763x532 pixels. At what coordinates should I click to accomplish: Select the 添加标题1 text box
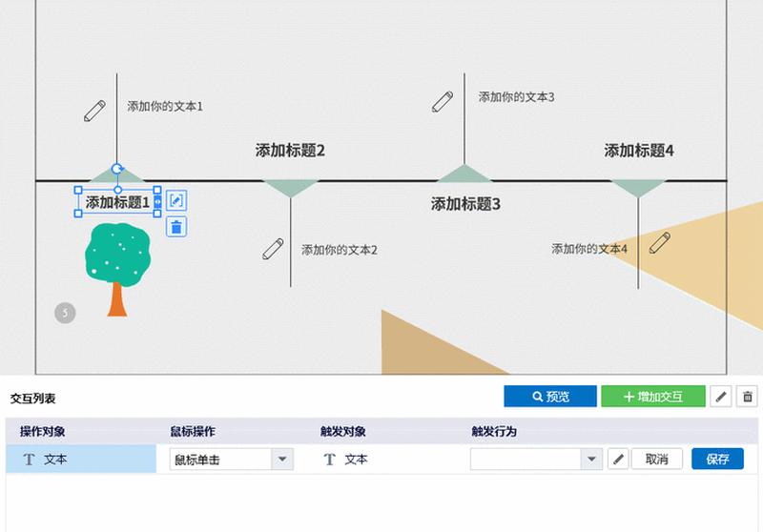(x=117, y=202)
